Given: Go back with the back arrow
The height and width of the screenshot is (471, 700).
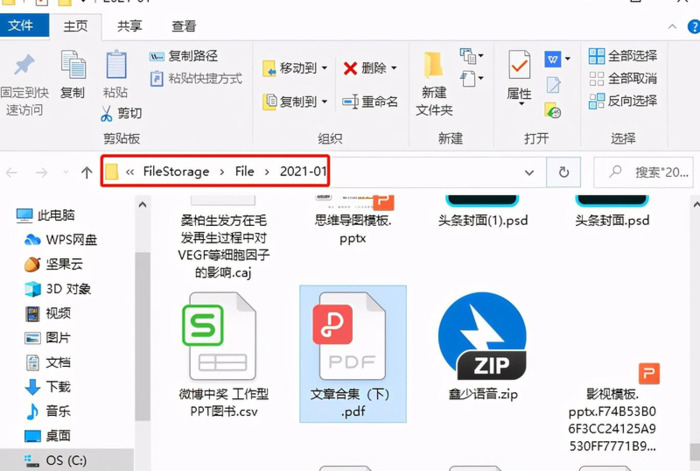Looking at the screenshot, I should coord(12,172).
